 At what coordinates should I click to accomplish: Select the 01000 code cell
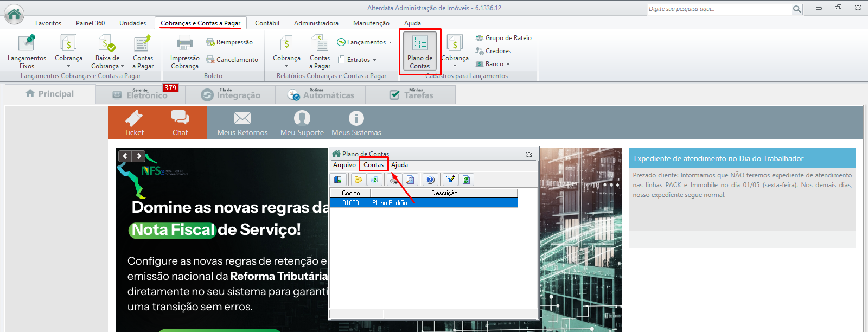tap(350, 203)
